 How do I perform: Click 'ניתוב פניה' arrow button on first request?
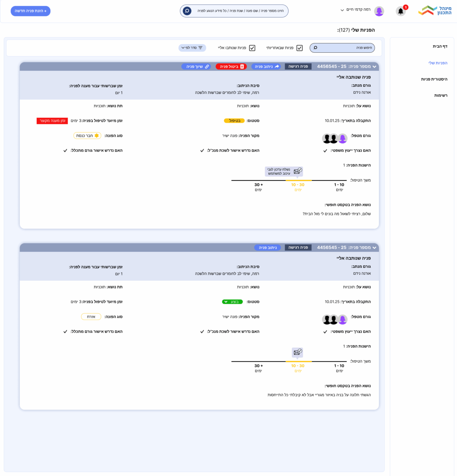(267, 66)
